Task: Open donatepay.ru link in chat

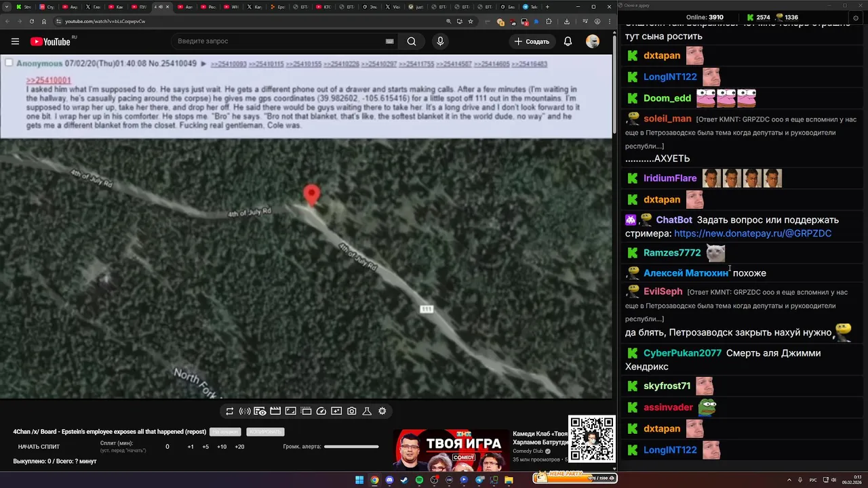Action: click(753, 233)
